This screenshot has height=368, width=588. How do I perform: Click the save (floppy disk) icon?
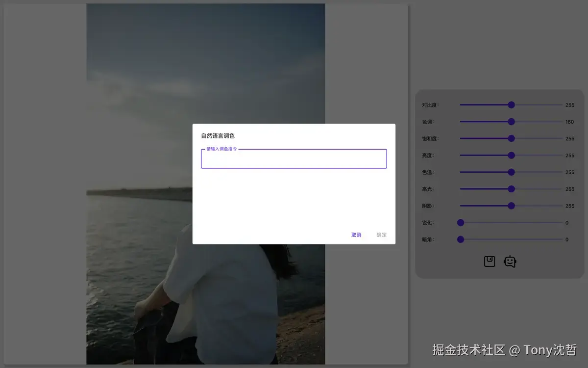[x=489, y=261]
